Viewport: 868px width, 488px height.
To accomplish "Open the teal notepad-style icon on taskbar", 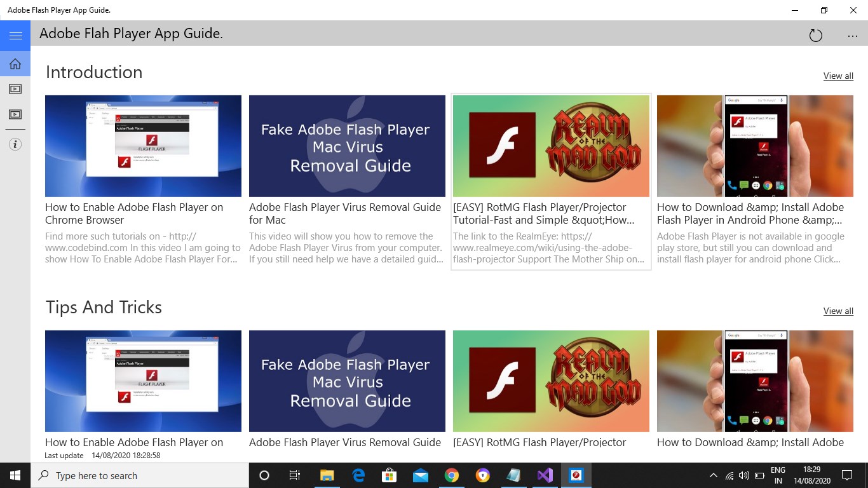I will click(x=514, y=475).
